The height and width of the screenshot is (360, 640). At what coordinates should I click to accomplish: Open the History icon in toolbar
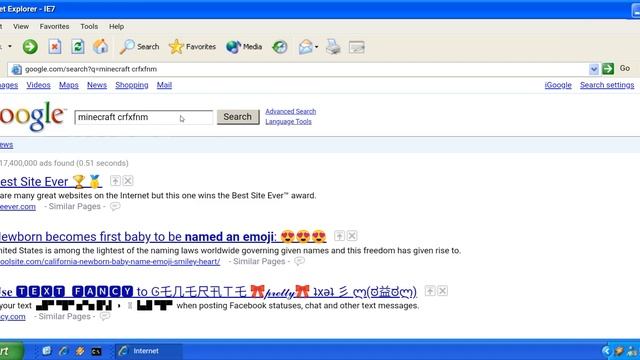tap(280, 47)
